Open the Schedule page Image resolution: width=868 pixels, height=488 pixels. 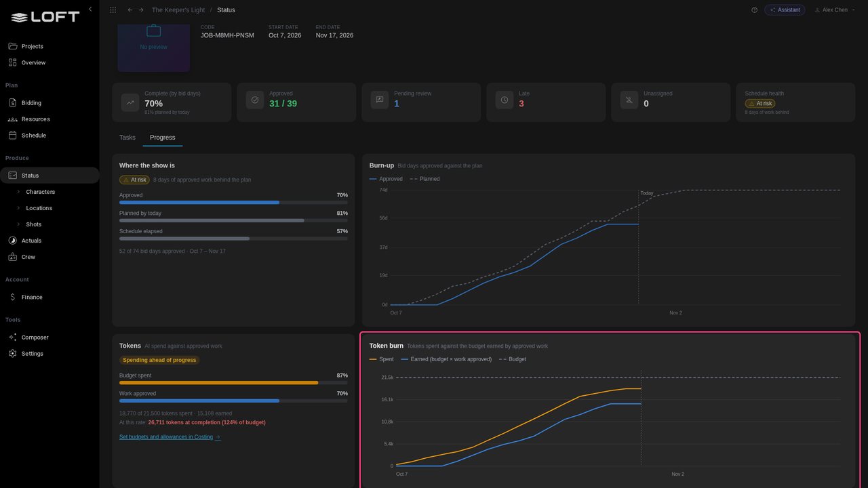pyautogui.click(x=50, y=136)
